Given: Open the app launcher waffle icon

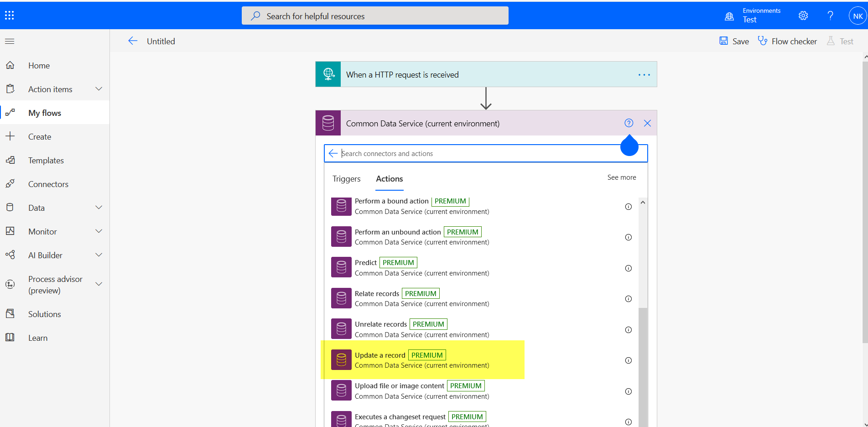Looking at the screenshot, I should [x=10, y=16].
